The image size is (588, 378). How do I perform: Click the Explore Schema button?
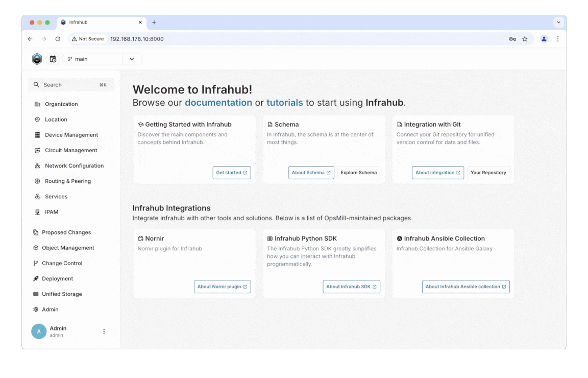[358, 173]
